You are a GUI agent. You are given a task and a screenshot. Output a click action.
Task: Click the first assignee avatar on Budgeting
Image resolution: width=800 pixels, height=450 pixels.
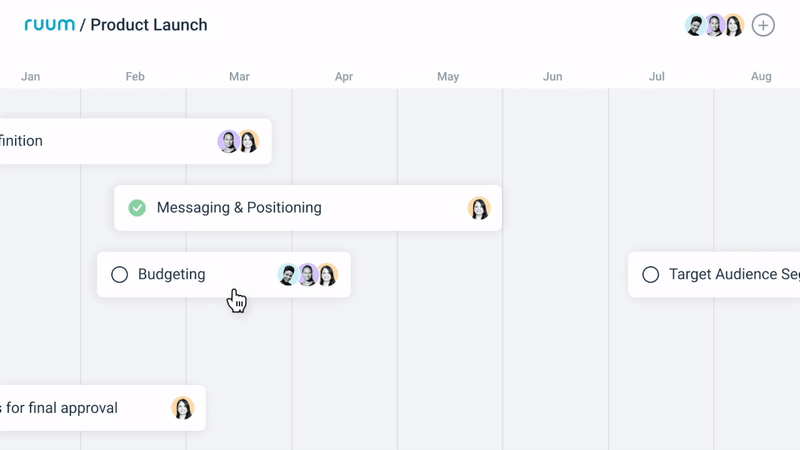288,275
